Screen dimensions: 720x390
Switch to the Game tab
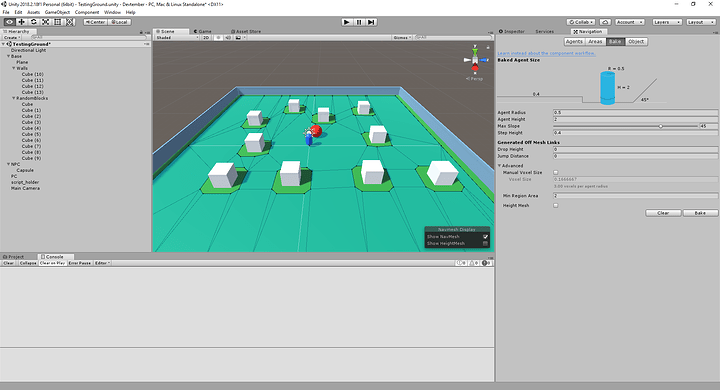tap(203, 32)
